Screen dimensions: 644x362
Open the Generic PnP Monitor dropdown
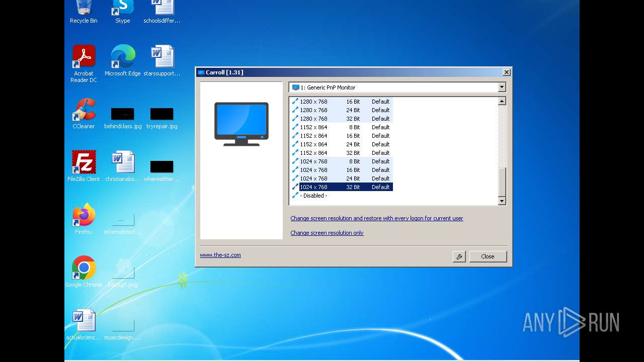397,87
